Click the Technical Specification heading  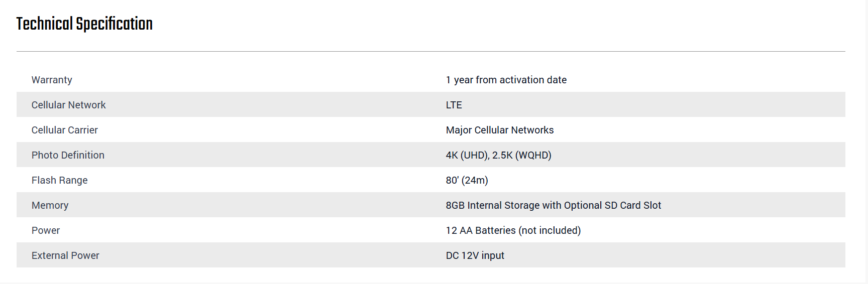[84, 24]
